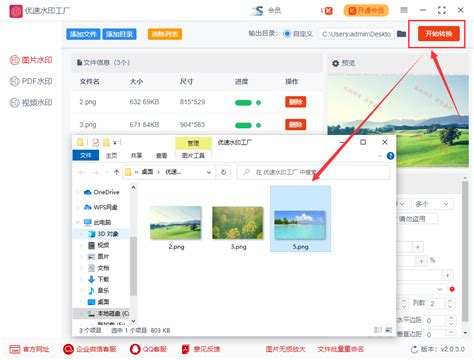The image size is (474, 360).
Task: Select 音乐 folder in the navigation pane
Action: tap(99, 290)
